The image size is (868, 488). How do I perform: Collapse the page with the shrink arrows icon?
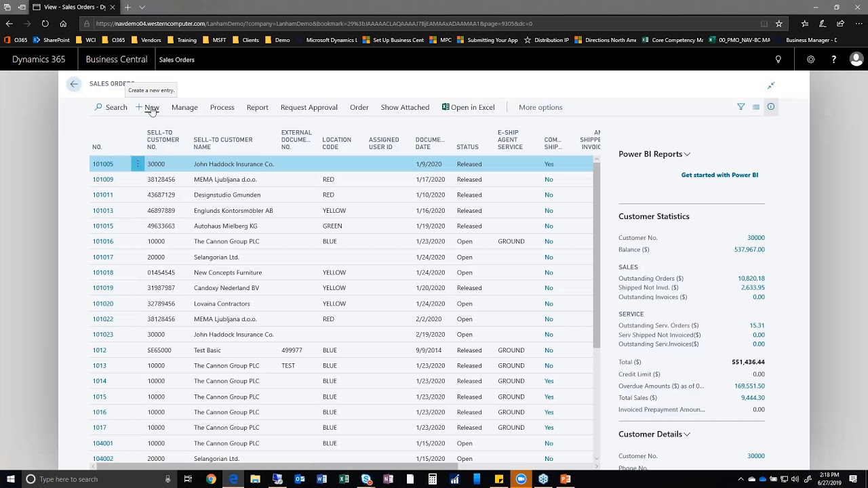(x=771, y=85)
